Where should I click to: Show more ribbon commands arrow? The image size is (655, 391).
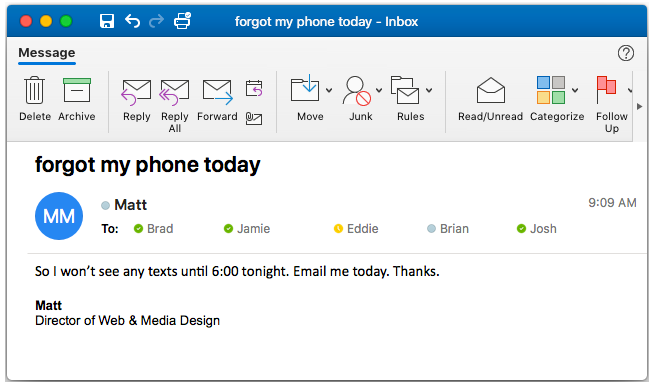coord(640,107)
